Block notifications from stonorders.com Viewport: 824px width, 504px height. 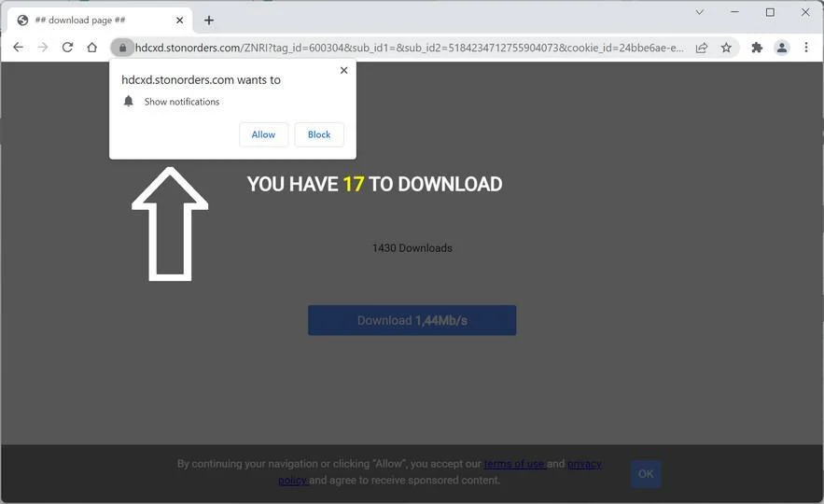point(319,134)
